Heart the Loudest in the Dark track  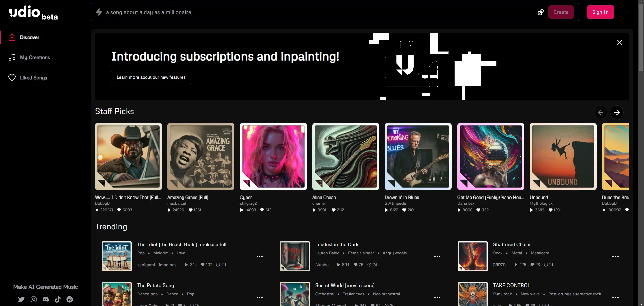[356, 265]
